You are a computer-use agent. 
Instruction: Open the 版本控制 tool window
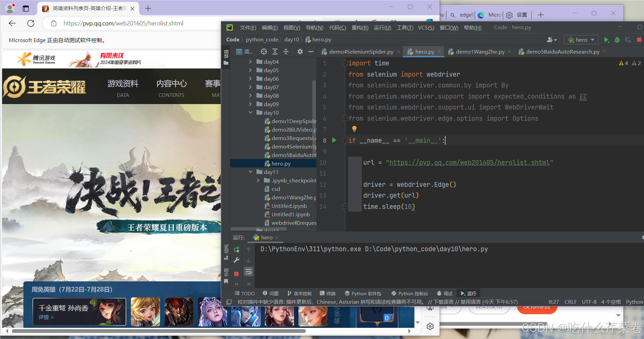(299, 294)
